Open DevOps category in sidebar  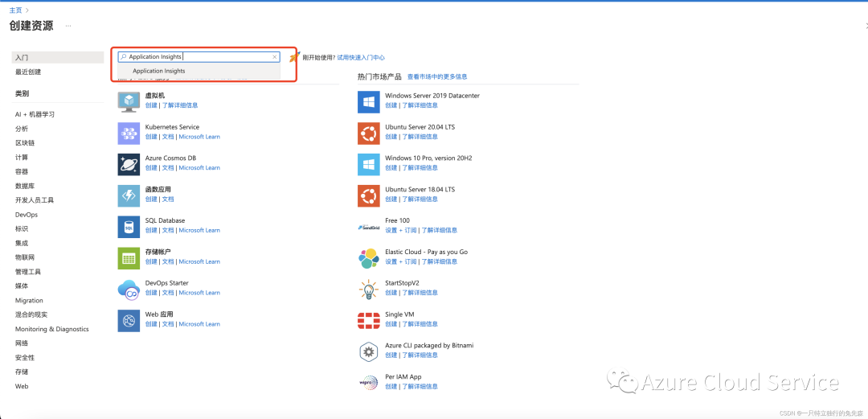tap(27, 215)
